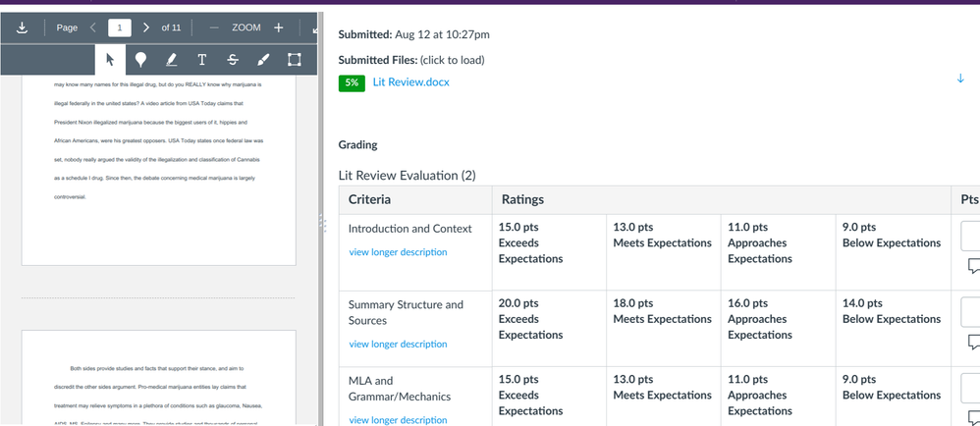Click the 'ZOOM' label in toolbar
Screen dimensions: 980x426
pyautogui.click(x=246, y=27)
